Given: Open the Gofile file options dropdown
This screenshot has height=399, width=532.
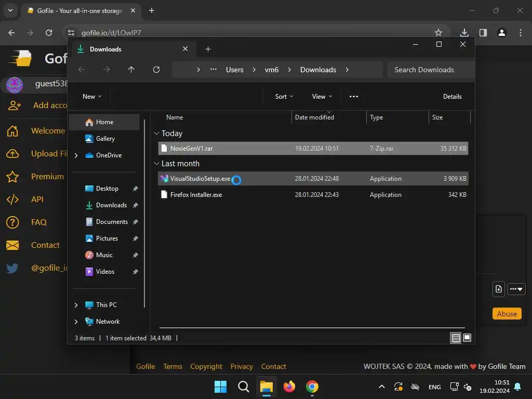Looking at the screenshot, I should [516, 289].
